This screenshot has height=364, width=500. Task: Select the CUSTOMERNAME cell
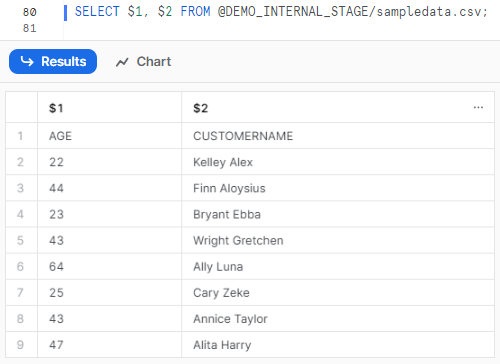click(x=338, y=136)
